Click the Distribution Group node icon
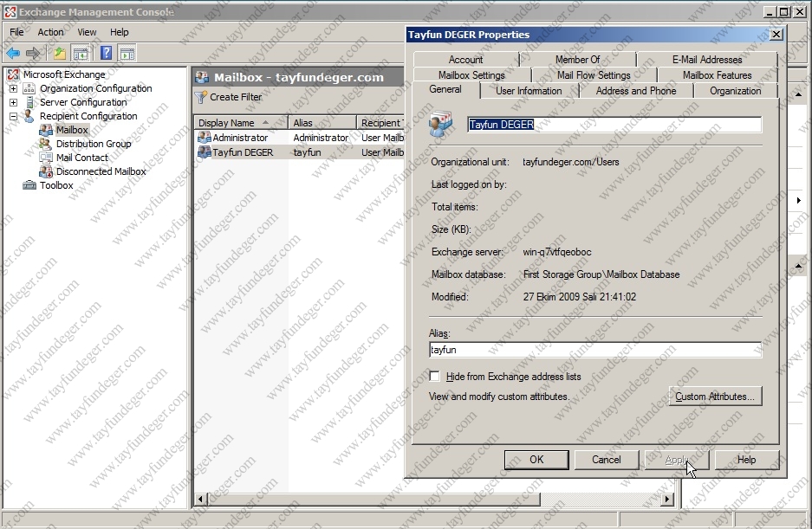 pos(46,144)
